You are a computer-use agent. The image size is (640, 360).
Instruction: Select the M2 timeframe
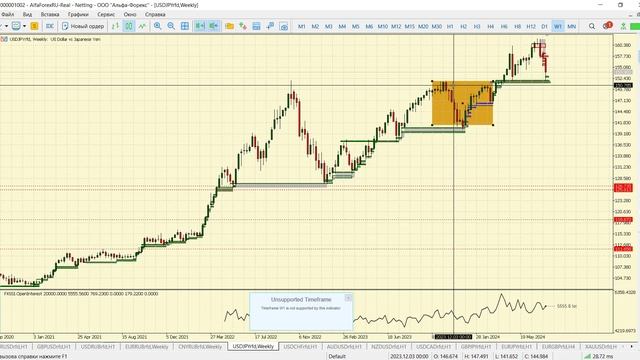pos(315,26)
